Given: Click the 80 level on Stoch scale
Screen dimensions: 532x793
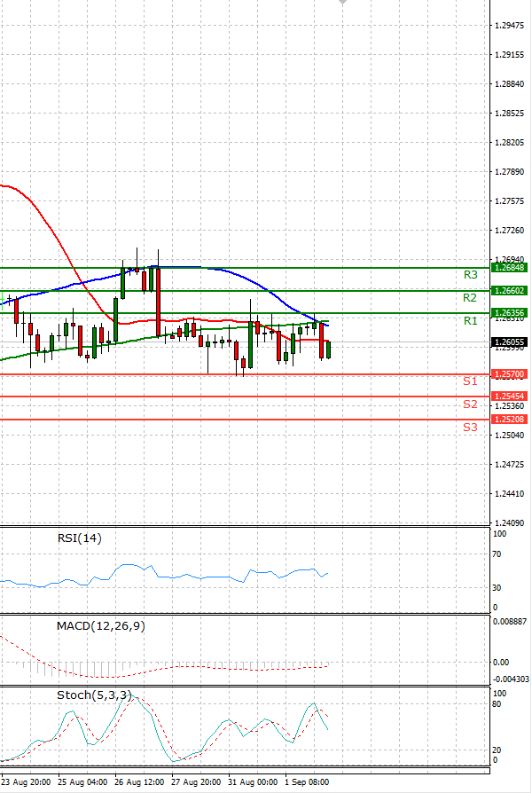Looking at the screenshot, I should point(497,704).
